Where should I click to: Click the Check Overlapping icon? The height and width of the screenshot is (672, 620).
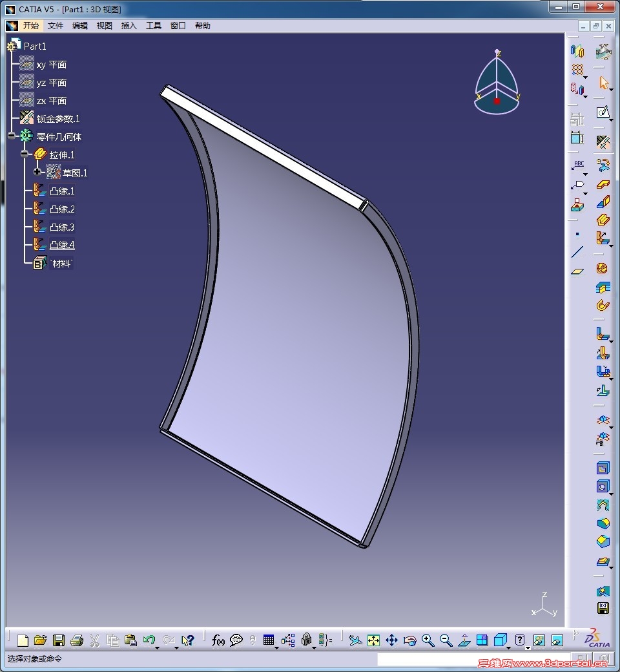point(603,591)
